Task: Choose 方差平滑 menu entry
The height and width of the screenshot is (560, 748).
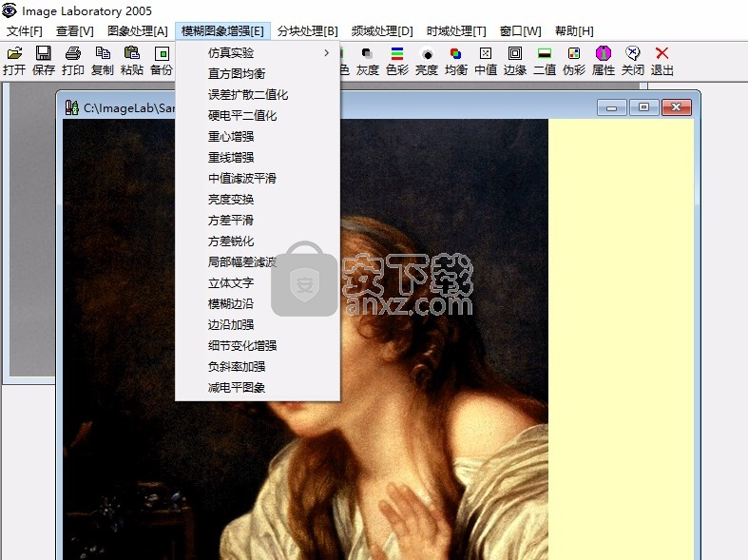Action: click(258, 221)
